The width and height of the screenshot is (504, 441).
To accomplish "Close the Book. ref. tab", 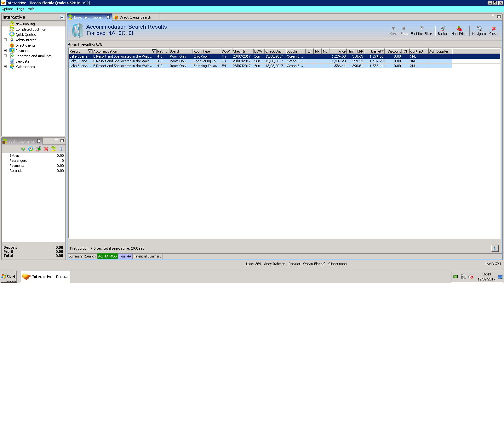I will tap(108, 17).
